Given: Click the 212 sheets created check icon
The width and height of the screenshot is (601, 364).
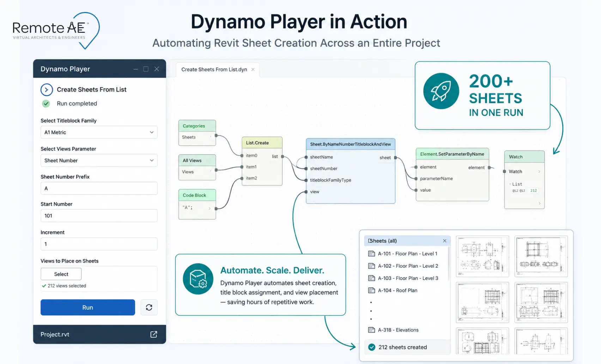Looking at the screenshot, I should click(372, 347).
